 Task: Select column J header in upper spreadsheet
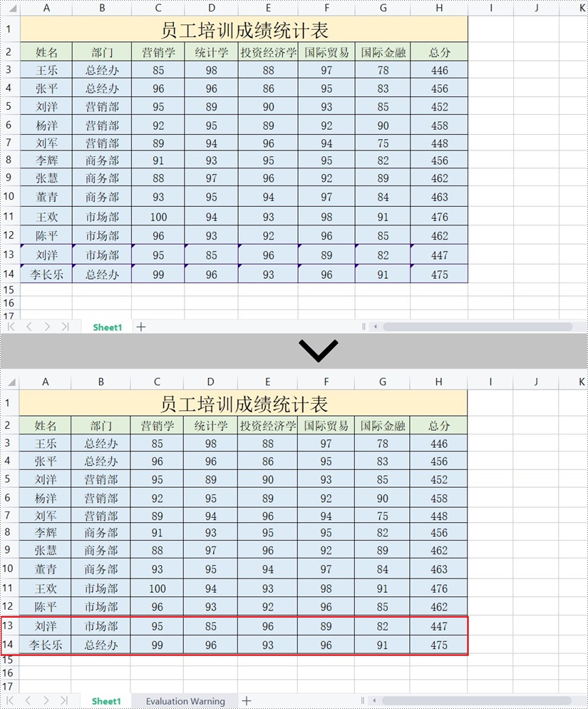click(537, 8)
